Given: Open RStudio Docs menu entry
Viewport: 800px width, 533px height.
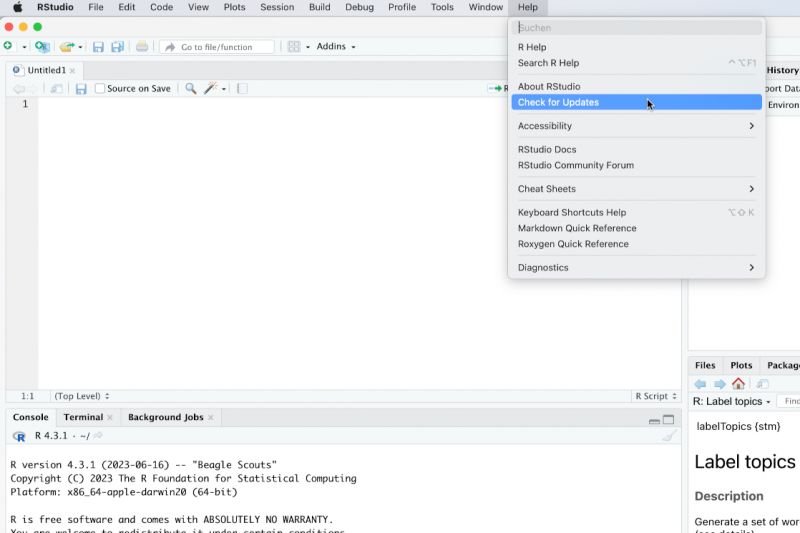Looking at the screenshot, I should click(637, 149).
